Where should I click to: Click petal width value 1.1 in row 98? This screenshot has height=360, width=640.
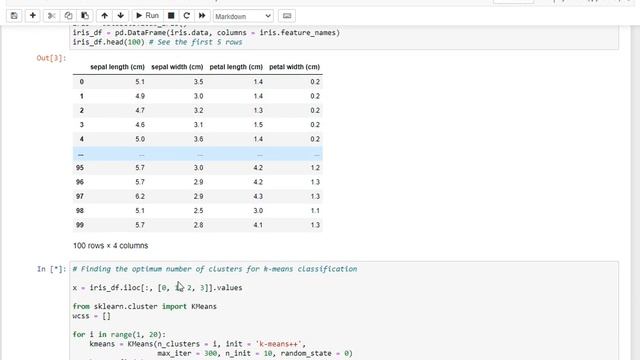315,211
